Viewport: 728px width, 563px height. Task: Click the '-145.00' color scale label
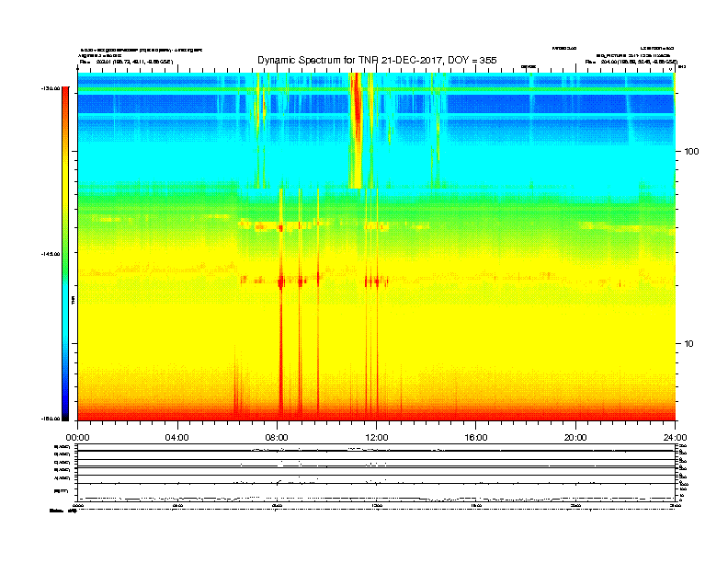pyautogui.click(x=51, y=254)
